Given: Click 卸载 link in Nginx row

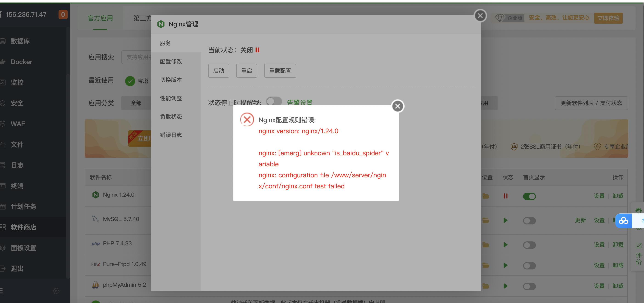Looking at the screenshot, I should (618, 196).
